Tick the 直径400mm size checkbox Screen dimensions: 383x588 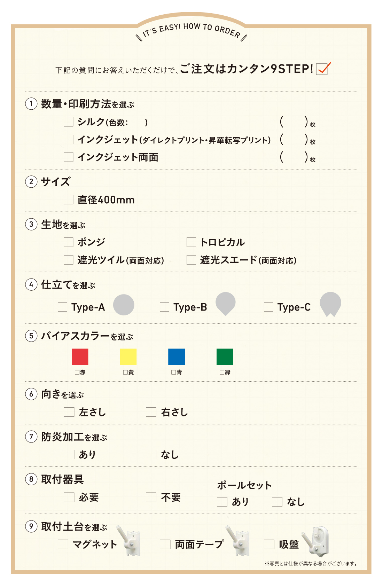[69, 199]
